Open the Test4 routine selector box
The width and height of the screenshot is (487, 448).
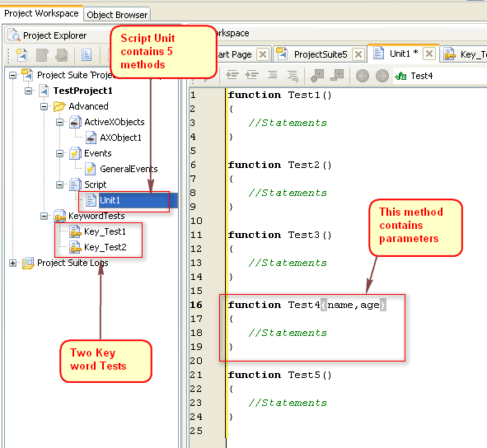(x=440, y=76)
